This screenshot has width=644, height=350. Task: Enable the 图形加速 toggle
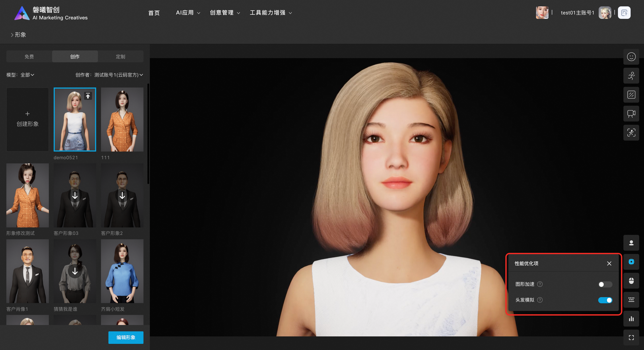605,285
